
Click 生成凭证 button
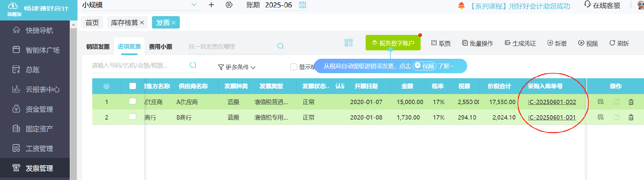click(520, 43)
